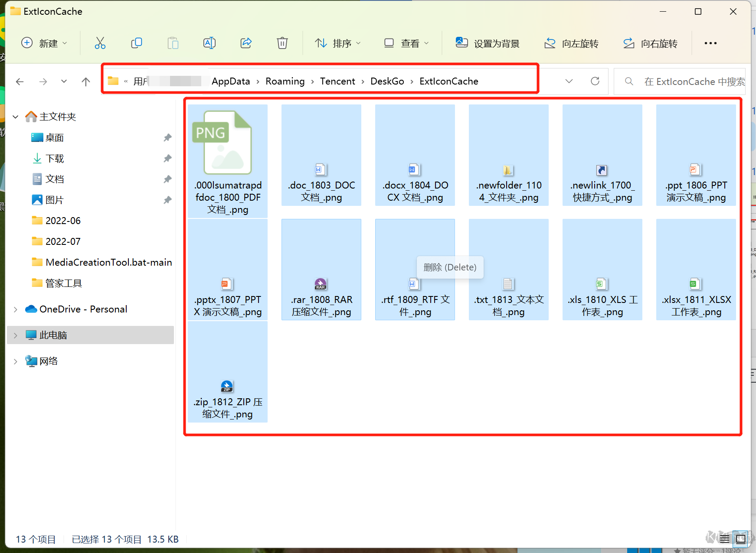Screen dimensions: 756x553
Task: Click the Cut scissors icon
Action: (x=100, y=43)
